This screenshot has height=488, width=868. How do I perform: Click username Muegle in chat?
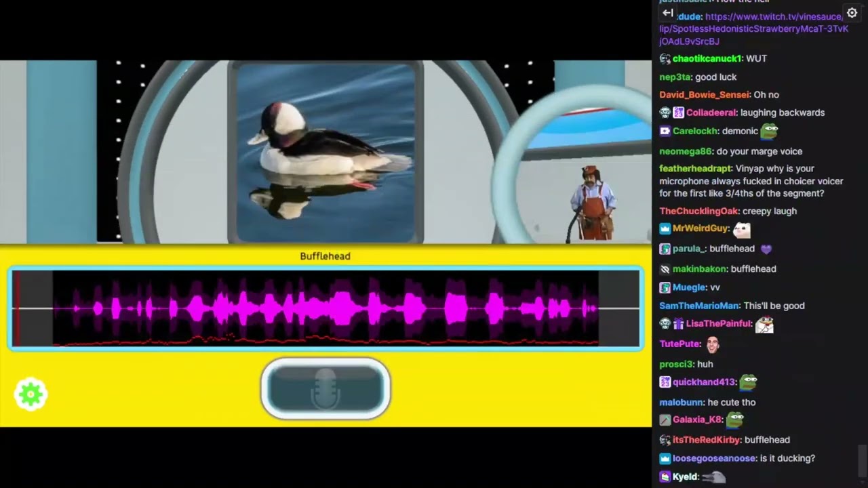pos(688,288)
